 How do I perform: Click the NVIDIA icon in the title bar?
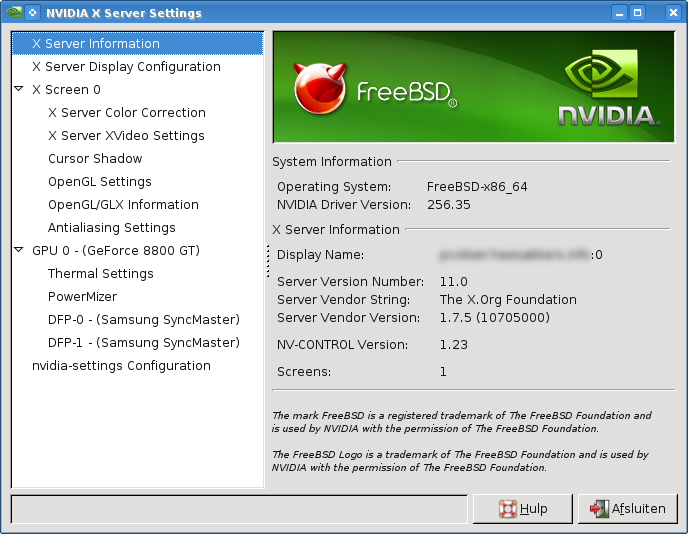pos(14,12)
